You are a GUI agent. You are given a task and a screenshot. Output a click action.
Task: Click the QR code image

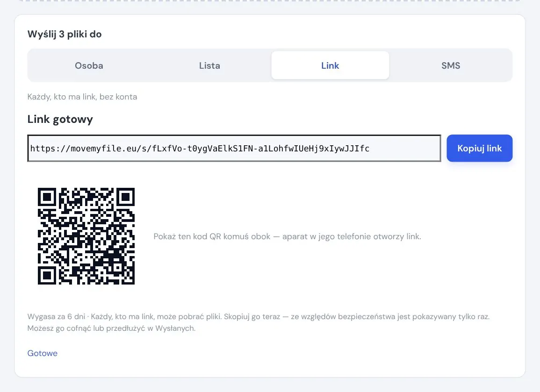pos(86,236)
